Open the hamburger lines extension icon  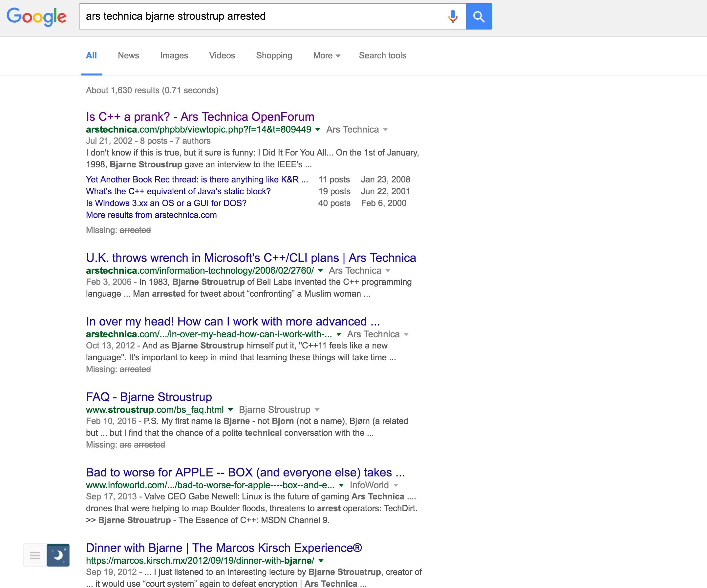[35, 555]
